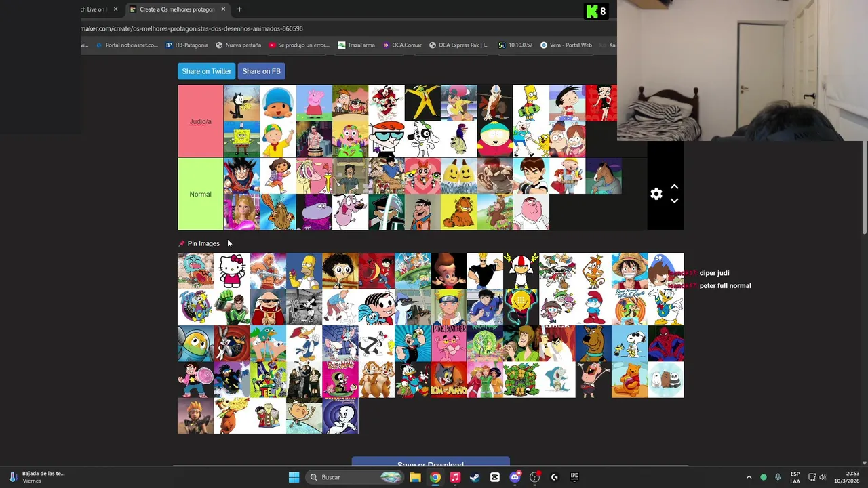
Task: Open a new browser tab
Action: 239,9
